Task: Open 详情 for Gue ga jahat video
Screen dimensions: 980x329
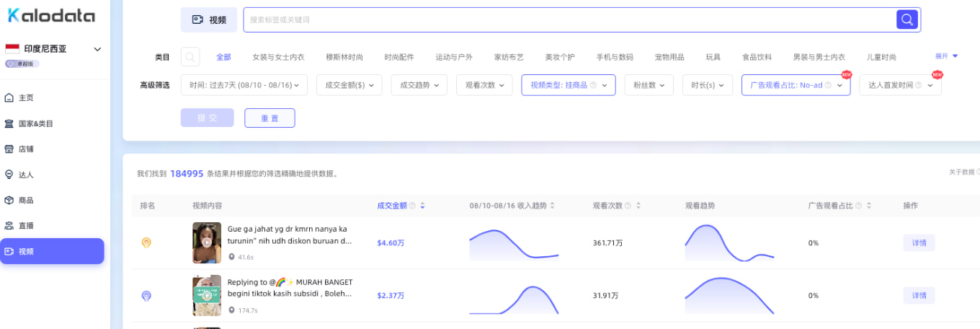Action: [919, 242]
